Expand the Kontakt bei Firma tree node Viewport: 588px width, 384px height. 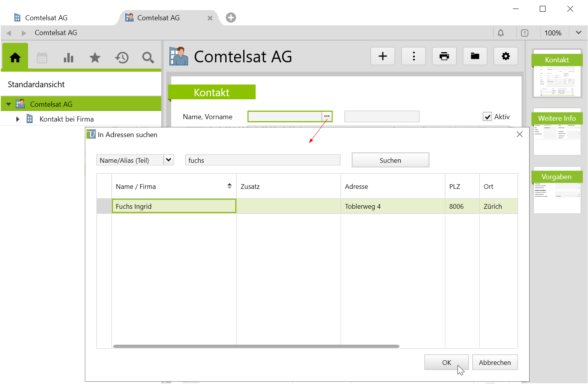coord(18,119)
